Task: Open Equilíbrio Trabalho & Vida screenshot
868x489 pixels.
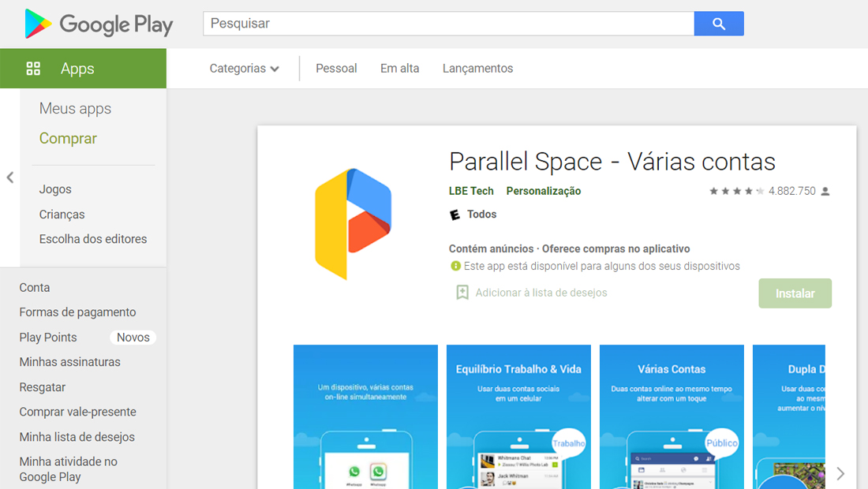Action: (518, 417)
